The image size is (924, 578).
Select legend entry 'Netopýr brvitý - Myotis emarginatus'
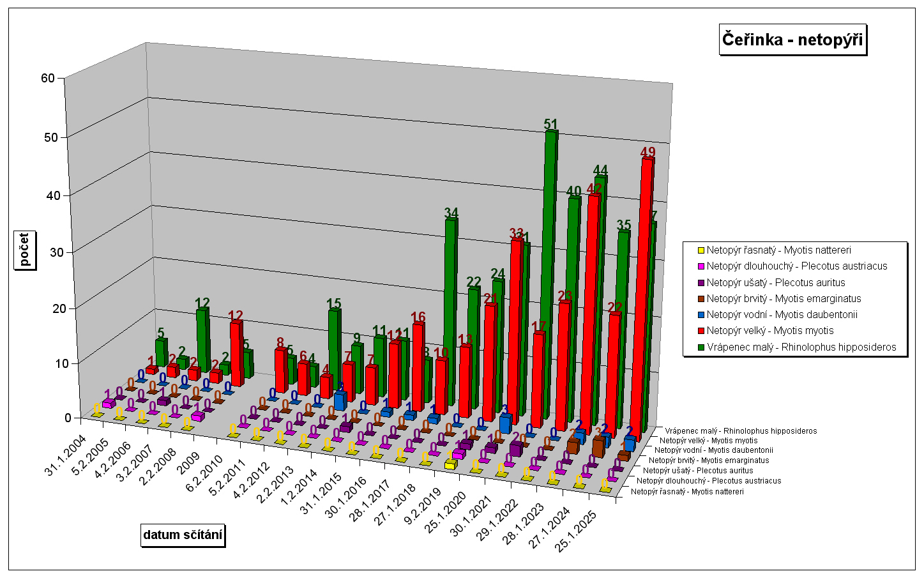784,299
